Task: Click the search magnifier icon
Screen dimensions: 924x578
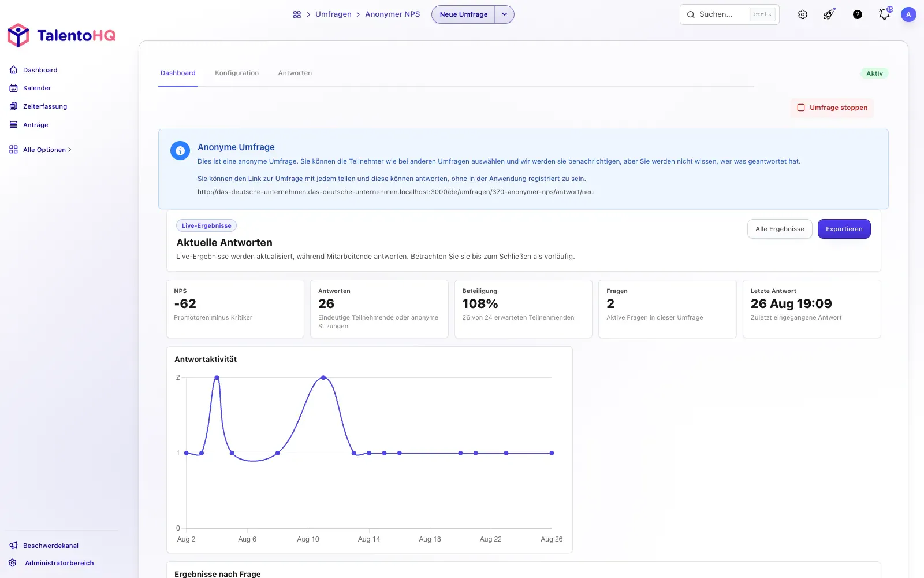Action: [x=691, y=14]
